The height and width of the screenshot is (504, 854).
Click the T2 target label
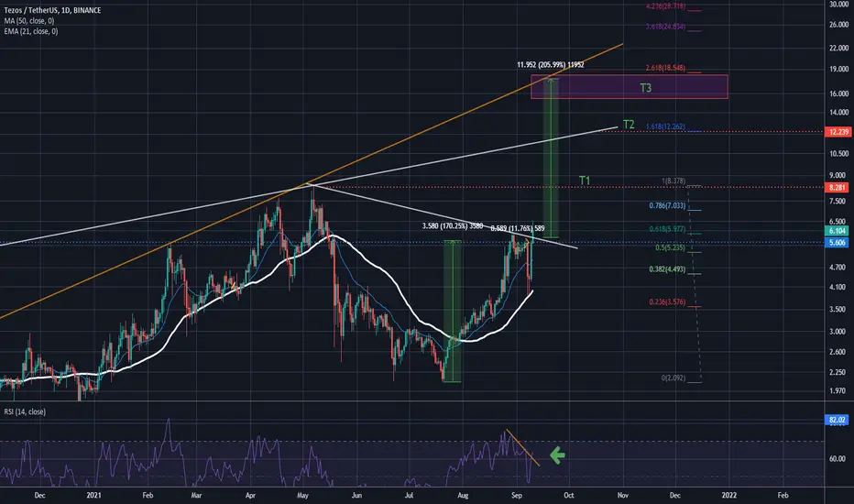click(629, 125)
